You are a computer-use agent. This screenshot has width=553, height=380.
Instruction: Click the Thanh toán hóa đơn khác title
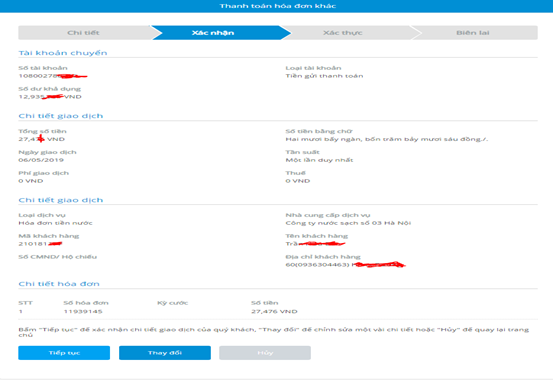[278, 6]
